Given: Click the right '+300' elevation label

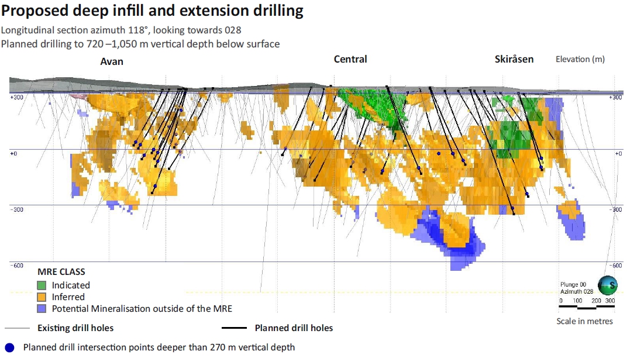Looking at the screenshot, I should [x=615, y=97].
